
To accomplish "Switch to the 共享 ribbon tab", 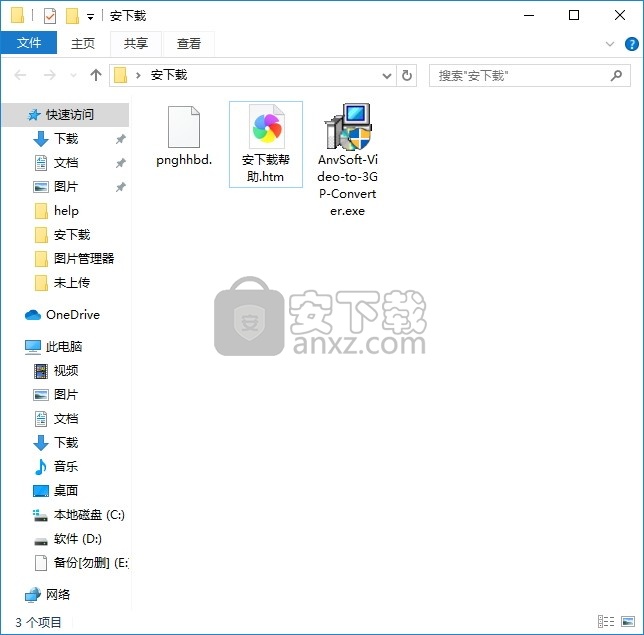I will point(136,43).
